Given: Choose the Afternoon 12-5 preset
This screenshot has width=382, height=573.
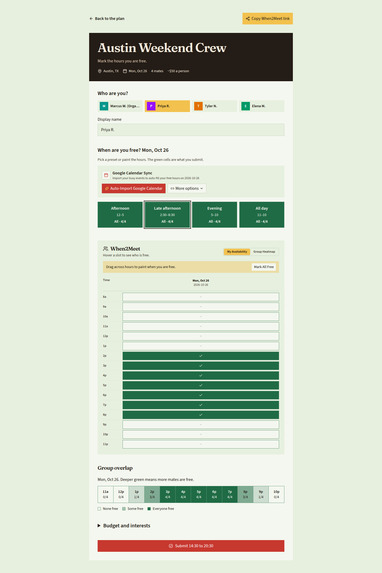Looking at the screenshot, I should (x=120, y=215).
